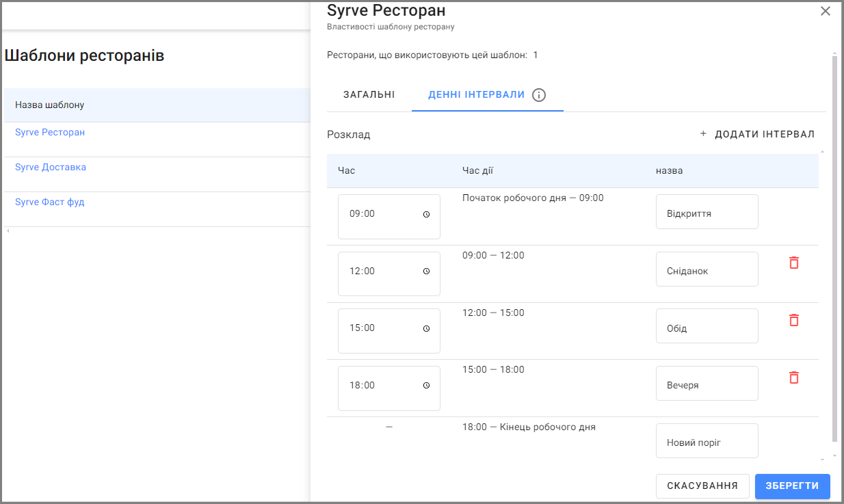Click the 09:00 — 12:00 duration text
This screenshot has width=844, height=504.
coord(493,255)
